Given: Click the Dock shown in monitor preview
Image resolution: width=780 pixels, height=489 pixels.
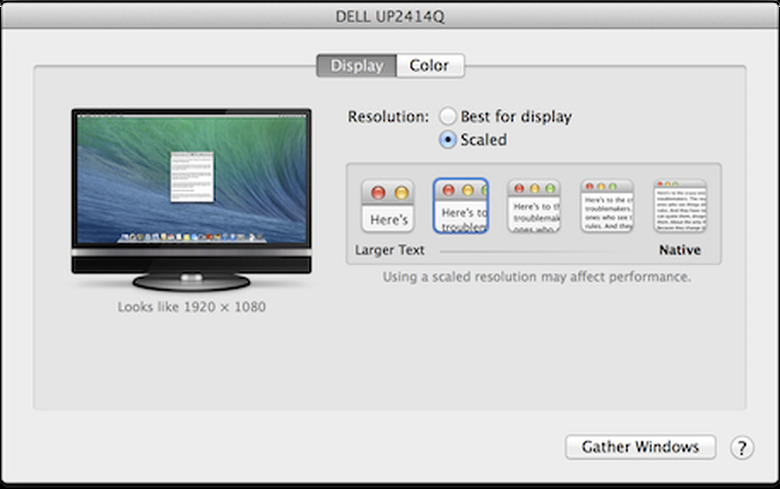Looking at the screenshot, I should pos(191,238).
